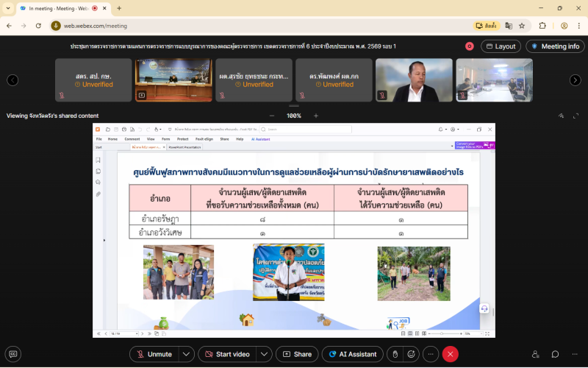This screenshot has width=588, height=368.
Task: Open the AI Assistant
Action: click(352, 354)
